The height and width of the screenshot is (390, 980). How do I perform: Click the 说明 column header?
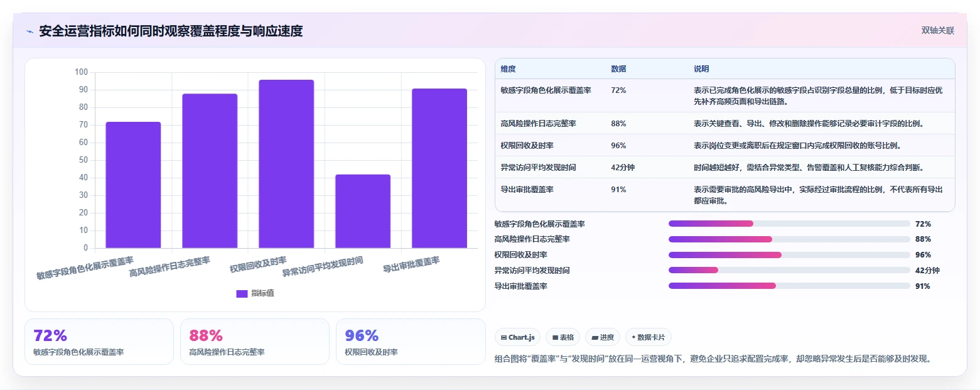[x=701, y=68]
